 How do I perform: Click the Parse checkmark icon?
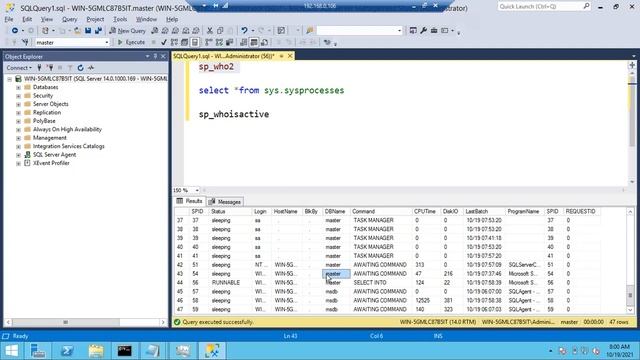[x=164, y=42]
